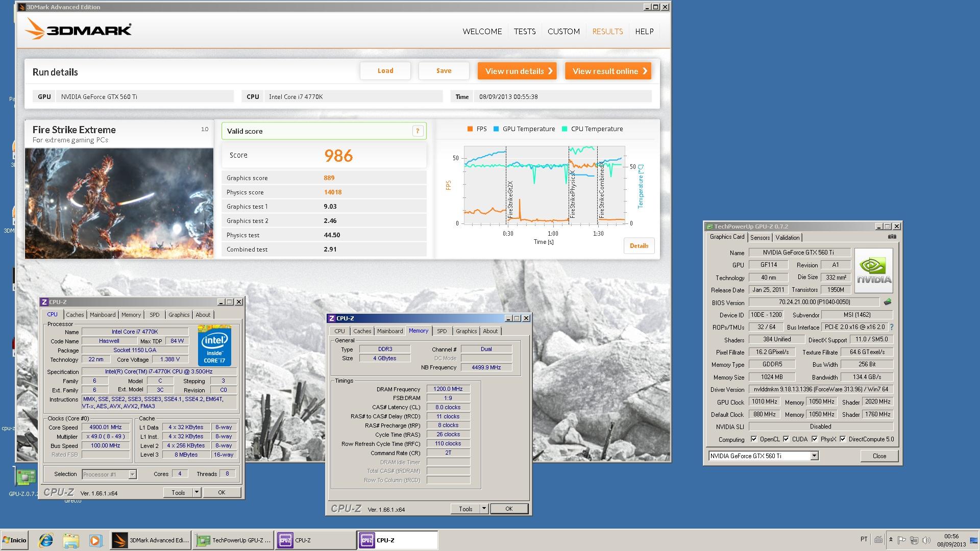Click PT language indicator in taskbar
Image resolution: width=980 pixels, height=551 pixels.
(x=864, y=539)
